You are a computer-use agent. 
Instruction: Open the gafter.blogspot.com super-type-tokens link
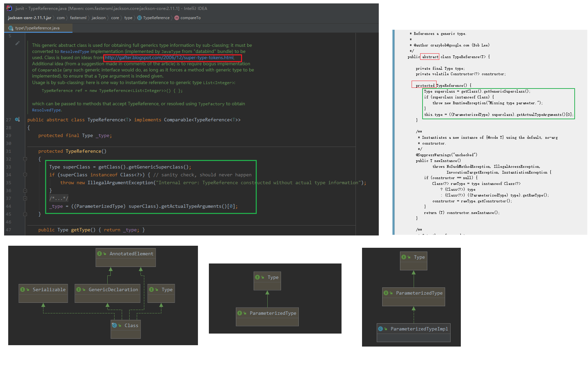pos(170,57)
